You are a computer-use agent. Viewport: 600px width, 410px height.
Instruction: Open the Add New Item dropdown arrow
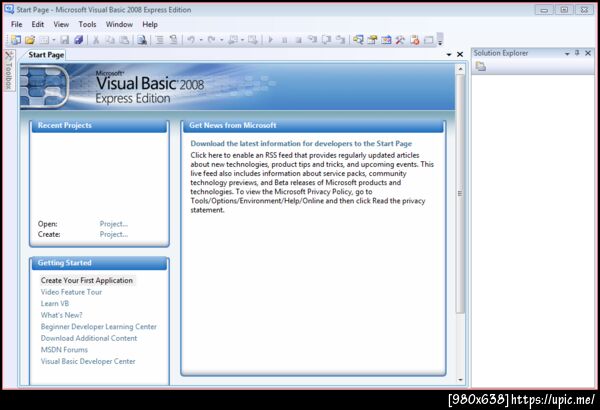point(54,40)
